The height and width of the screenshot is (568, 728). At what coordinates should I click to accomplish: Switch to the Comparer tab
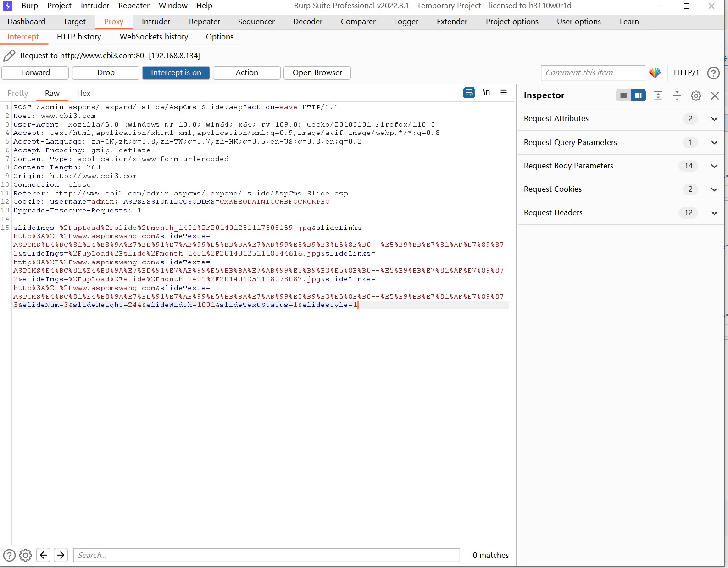tap(358, 22)
